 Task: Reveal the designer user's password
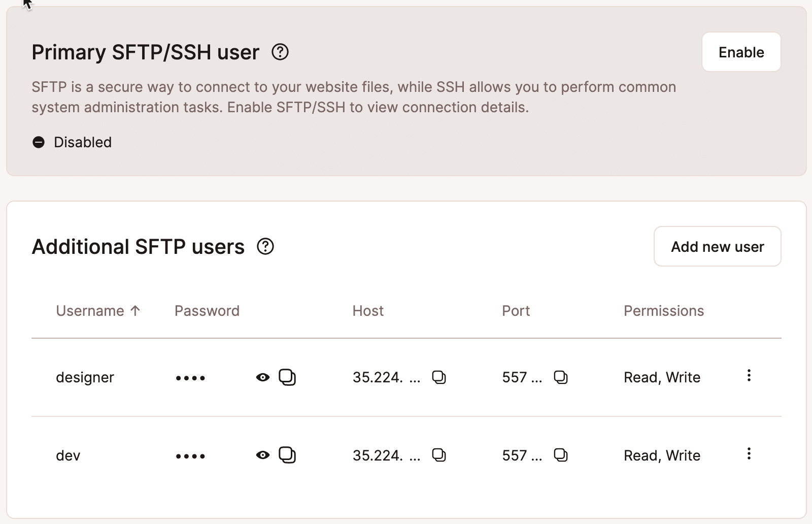[263, 377]
